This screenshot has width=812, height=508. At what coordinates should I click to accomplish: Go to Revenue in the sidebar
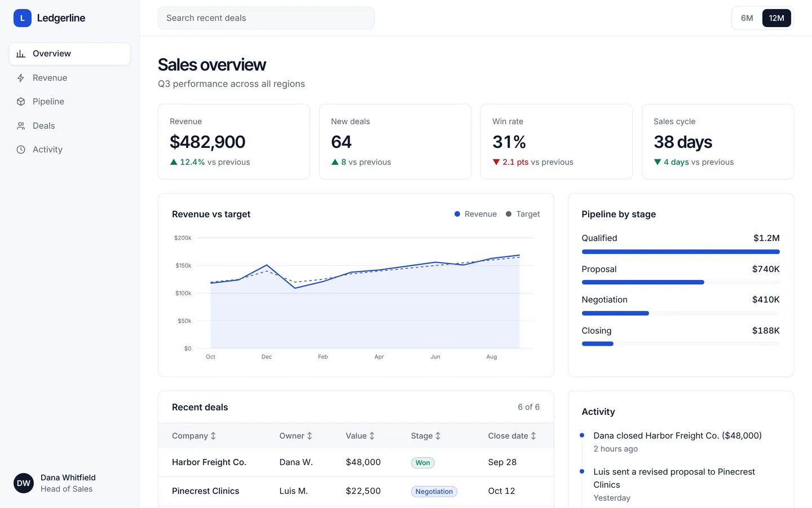(70, 78)
